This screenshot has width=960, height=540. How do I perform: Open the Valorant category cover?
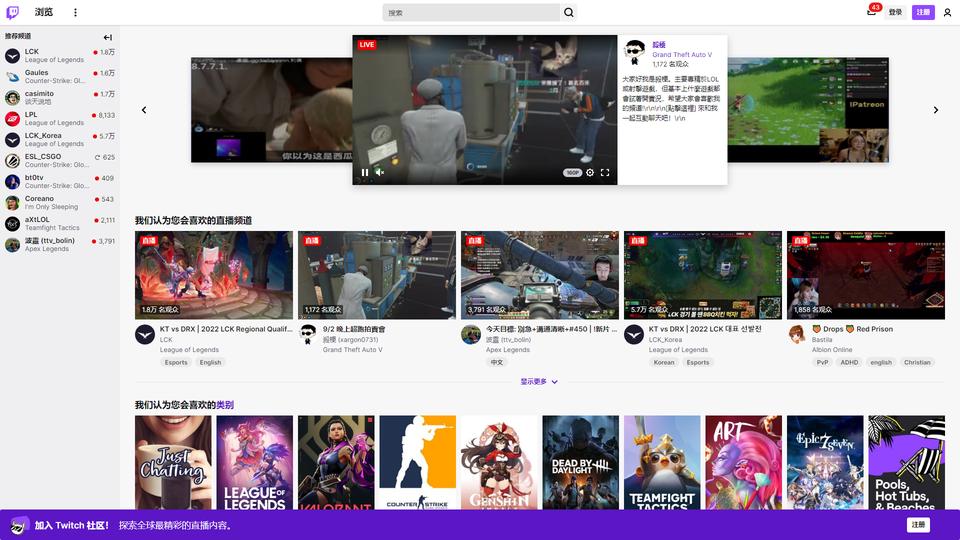pos(336,463)
